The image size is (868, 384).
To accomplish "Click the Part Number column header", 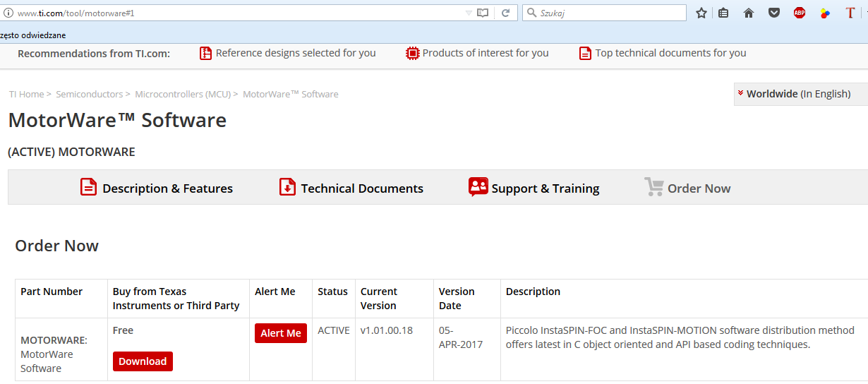I will click(x=52, y=292).
